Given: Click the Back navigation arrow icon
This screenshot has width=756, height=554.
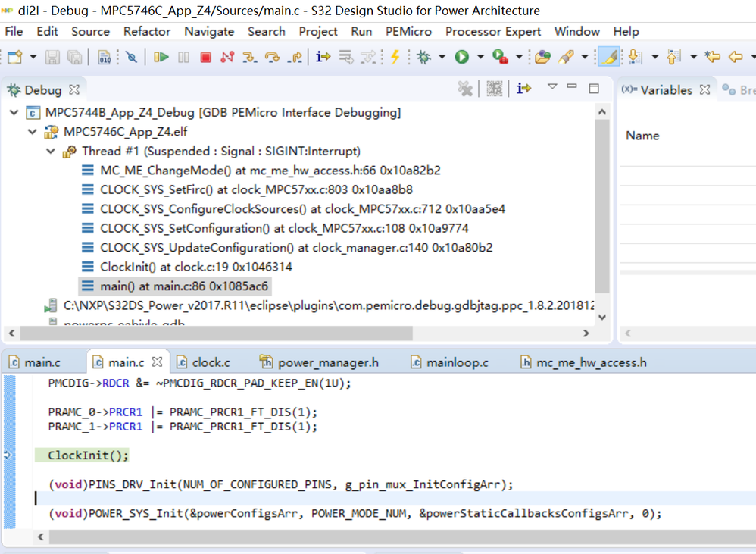Looking at the screenshot, I should [736, 58].
